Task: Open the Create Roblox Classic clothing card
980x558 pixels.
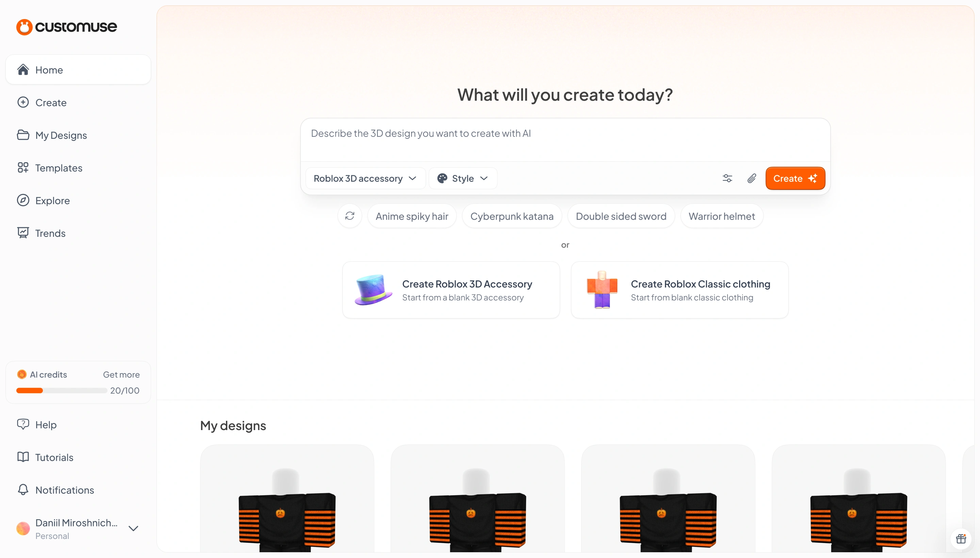Action: pos(679,290)
